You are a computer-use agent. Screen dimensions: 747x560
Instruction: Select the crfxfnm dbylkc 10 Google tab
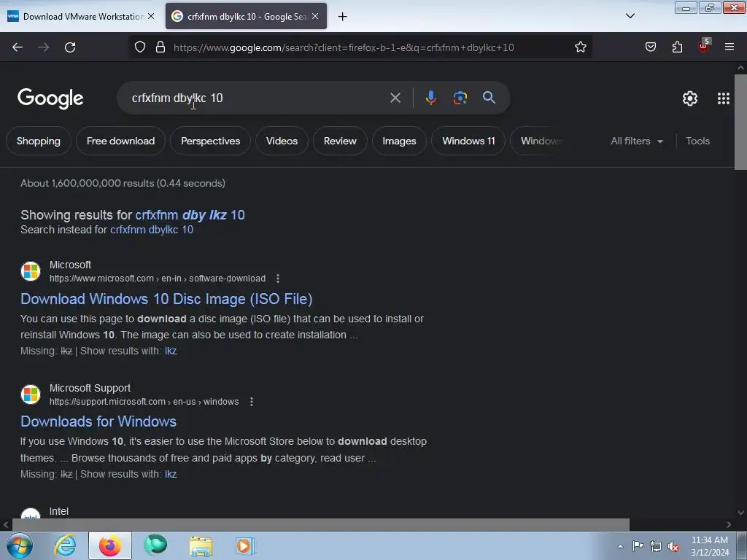pos(246,17)
